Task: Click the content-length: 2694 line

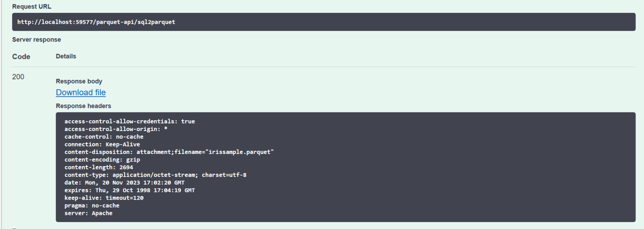Action: click(x=99, y=167)
